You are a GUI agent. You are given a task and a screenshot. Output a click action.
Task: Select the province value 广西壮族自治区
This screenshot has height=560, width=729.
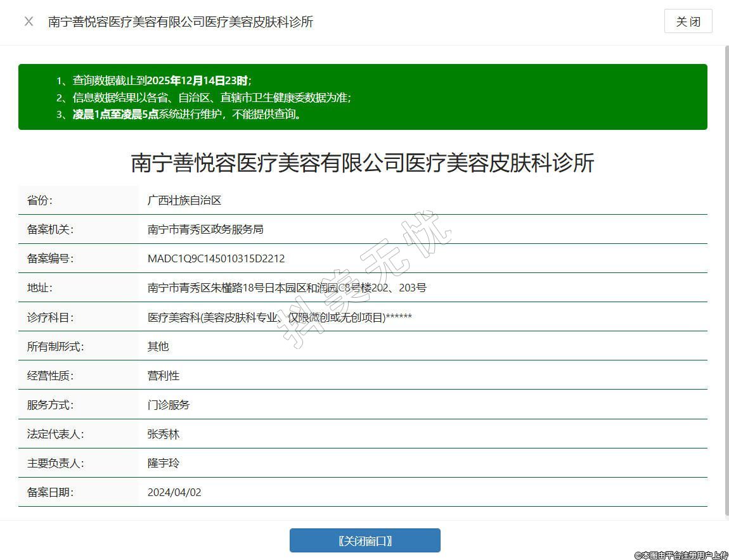[x=184, y=200]
